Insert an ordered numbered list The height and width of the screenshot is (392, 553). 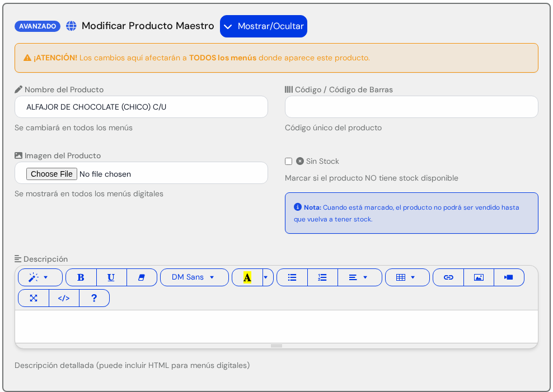pos(323,277)
